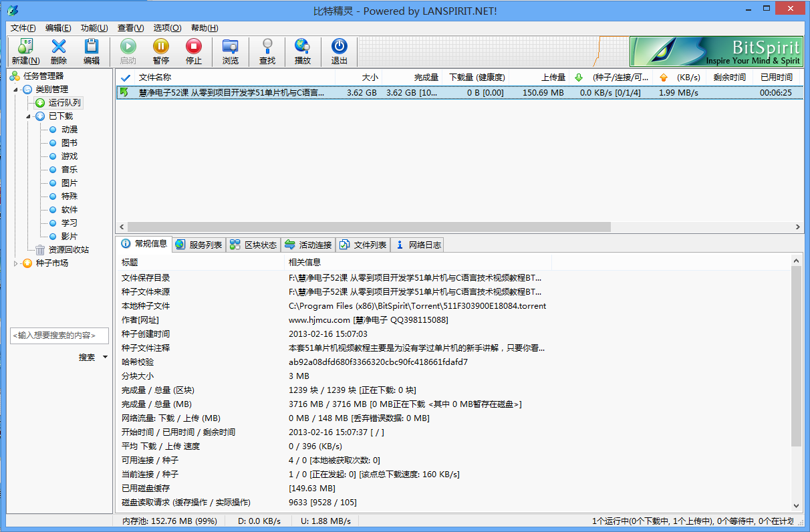Click the 暂停 (Pause) toolbar icon
810x532 pixels.
[161, 47]
